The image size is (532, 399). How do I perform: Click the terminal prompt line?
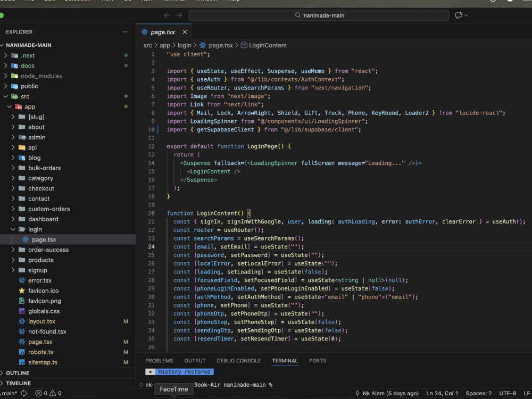tap(209, 385)
